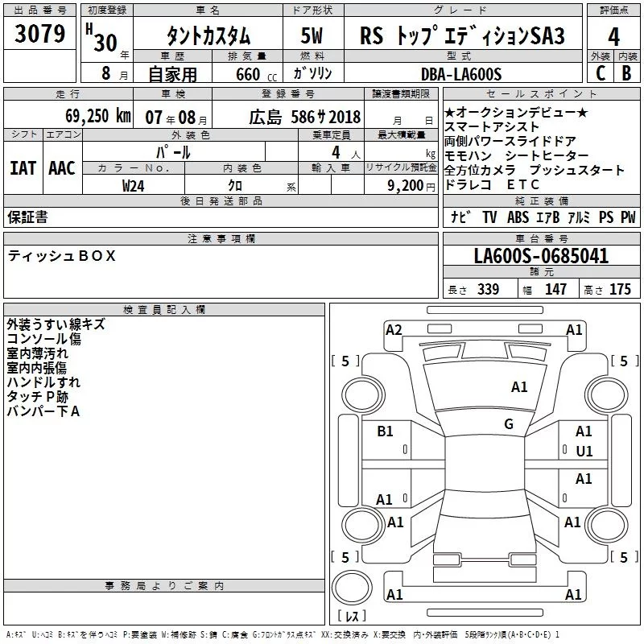Click the grade RS トップエディションSA3

click(x=462, y=35)
